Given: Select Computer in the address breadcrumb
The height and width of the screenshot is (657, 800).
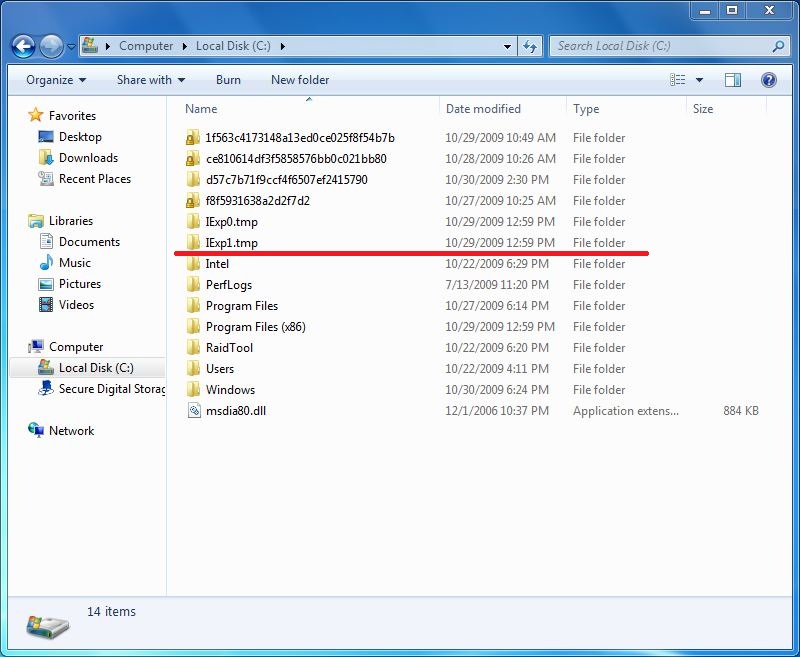Looking at the screenshot, I should (x=146, y=46).
